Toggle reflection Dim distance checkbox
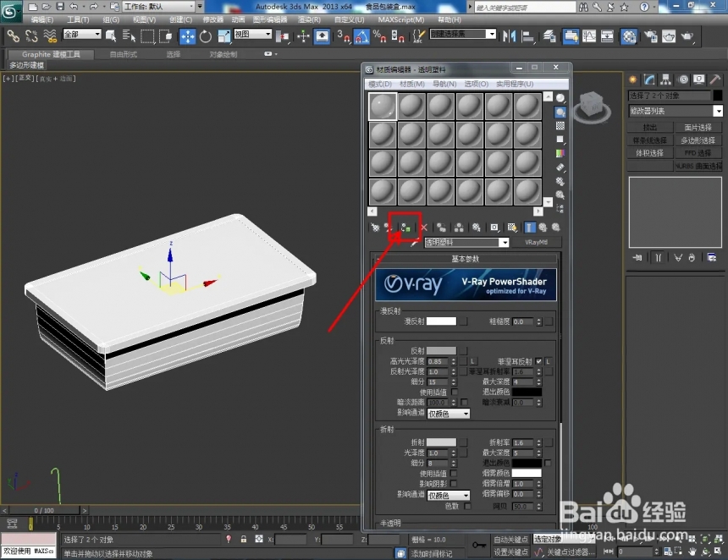Image resolution: width=728 pixels, height=560 pixels. point(464,403)
